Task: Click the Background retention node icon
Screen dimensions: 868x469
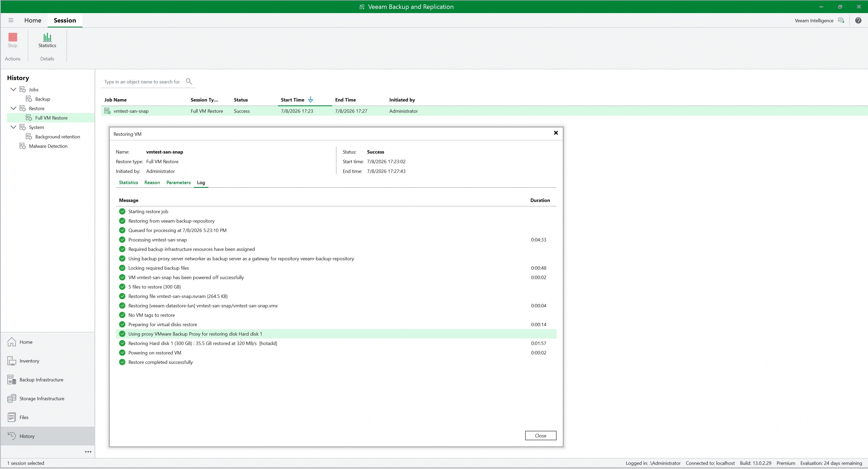Action: coord(29,137)
